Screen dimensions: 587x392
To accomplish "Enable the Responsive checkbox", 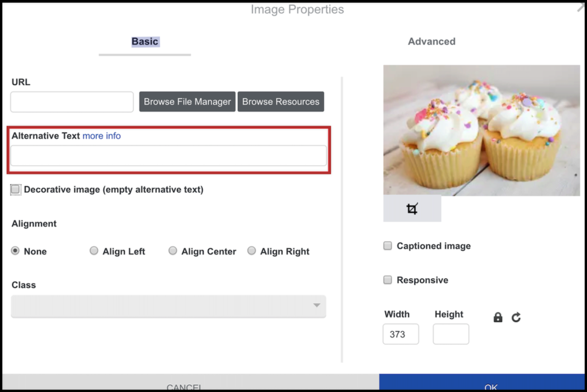I will [x=388, y=280].
